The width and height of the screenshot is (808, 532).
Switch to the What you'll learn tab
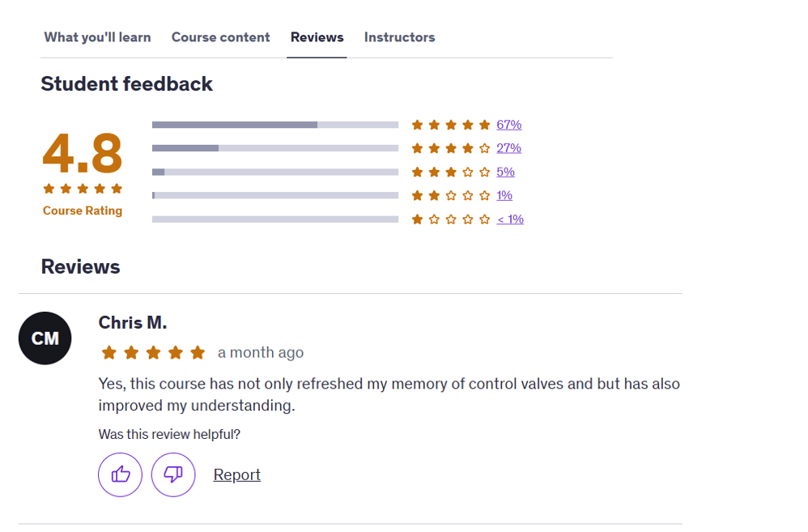pos(97,37)
